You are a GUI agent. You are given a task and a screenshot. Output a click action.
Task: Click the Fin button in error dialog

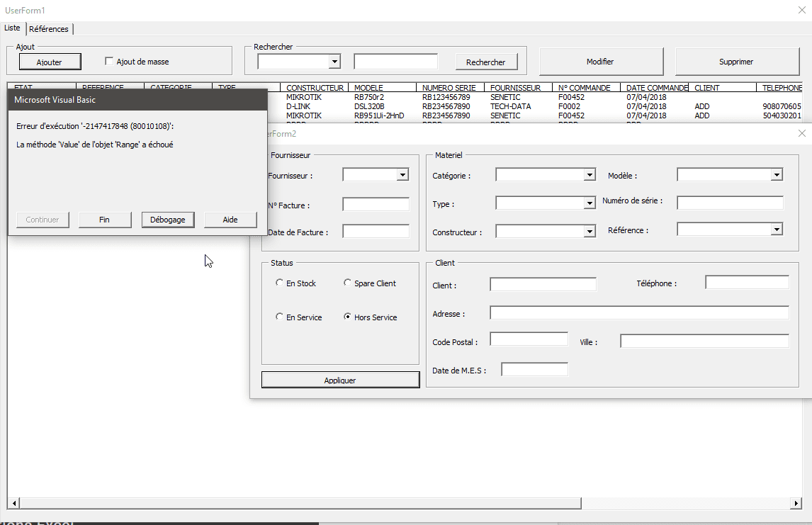pos(105,220)
